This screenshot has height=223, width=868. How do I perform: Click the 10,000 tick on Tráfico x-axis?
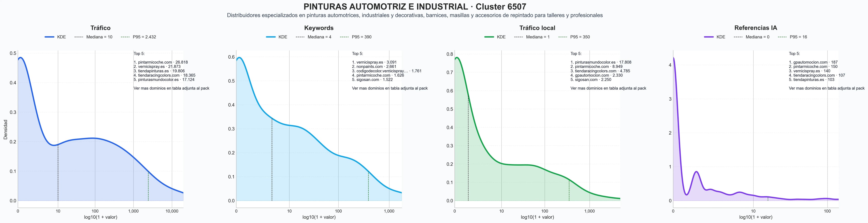point(172,211)
